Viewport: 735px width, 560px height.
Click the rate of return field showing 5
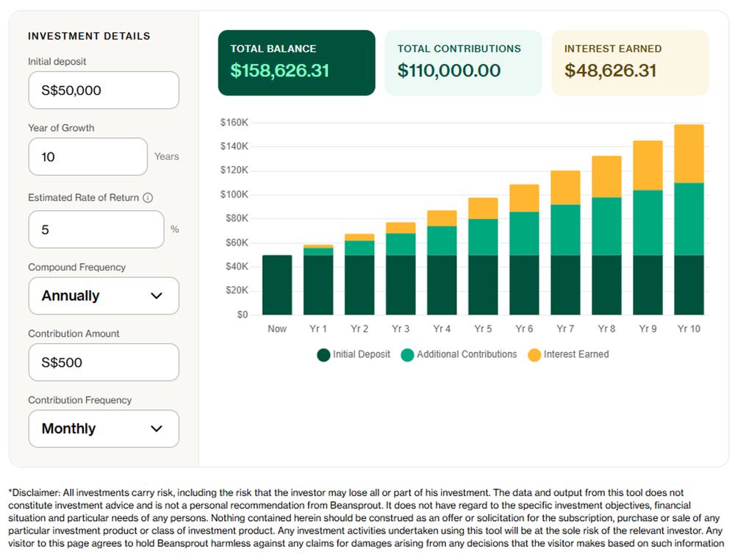pyautogui.click(x=96, y=229)
